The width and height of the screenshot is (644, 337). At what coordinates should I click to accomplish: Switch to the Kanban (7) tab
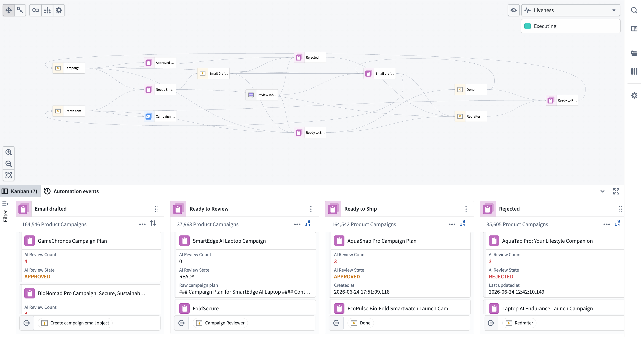20,191
